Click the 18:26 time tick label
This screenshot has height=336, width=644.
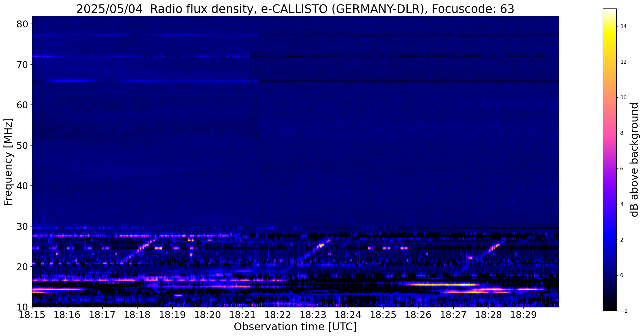(418, 315)
